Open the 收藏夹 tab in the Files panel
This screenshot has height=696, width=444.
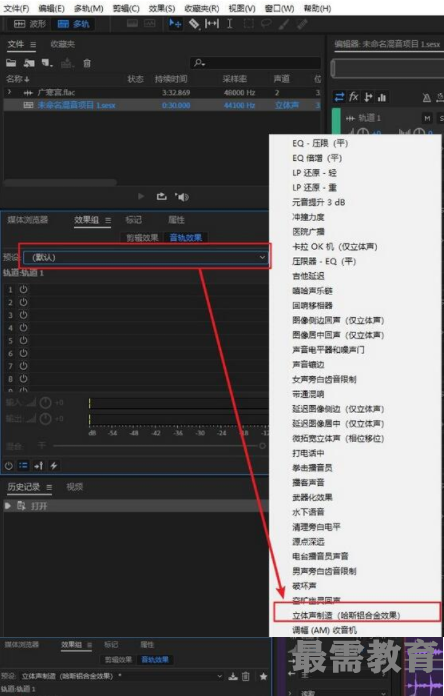click(x=63, y=44)
